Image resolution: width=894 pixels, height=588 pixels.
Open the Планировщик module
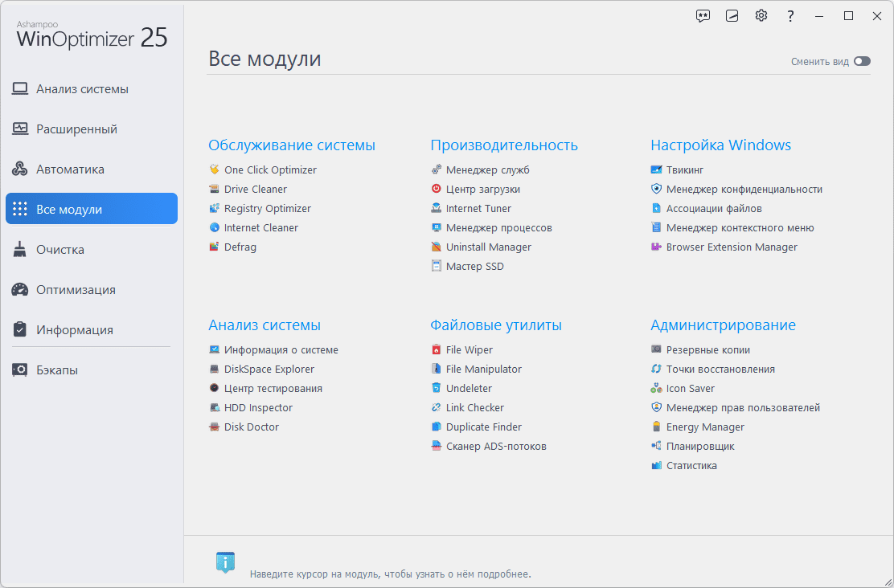[x=693, y=446]
